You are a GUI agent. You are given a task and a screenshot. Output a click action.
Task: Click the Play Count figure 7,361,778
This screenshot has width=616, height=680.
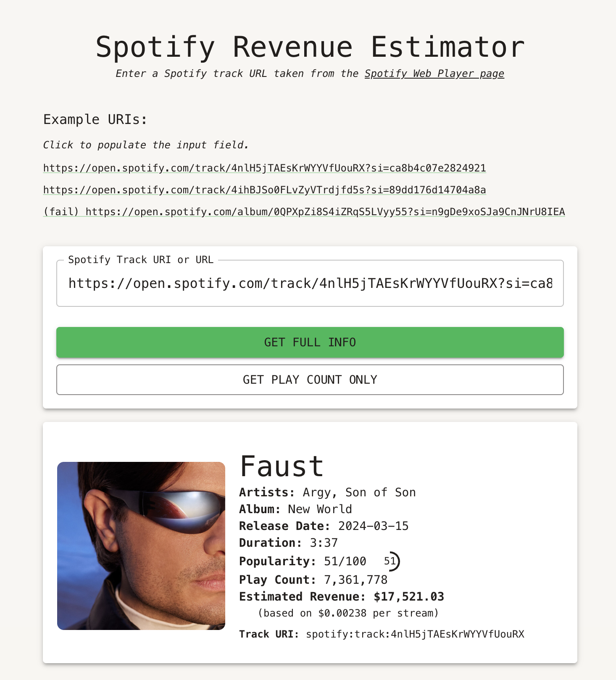[355, 580]
